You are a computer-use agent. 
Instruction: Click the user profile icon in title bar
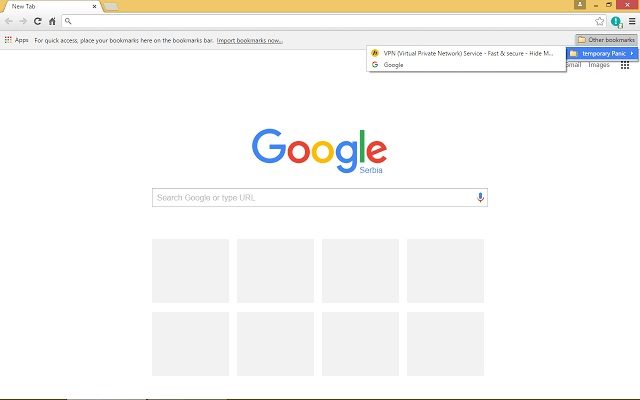[x=580, y=5]
